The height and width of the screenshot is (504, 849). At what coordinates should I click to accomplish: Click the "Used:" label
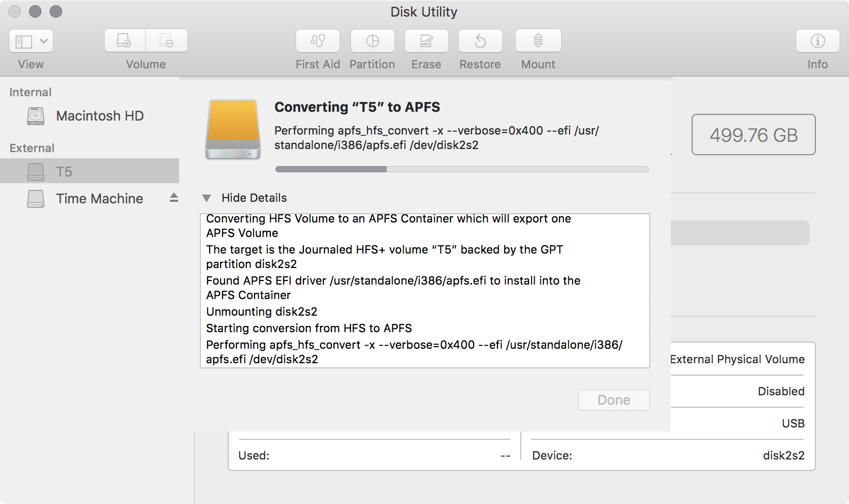tap(254, 455)
